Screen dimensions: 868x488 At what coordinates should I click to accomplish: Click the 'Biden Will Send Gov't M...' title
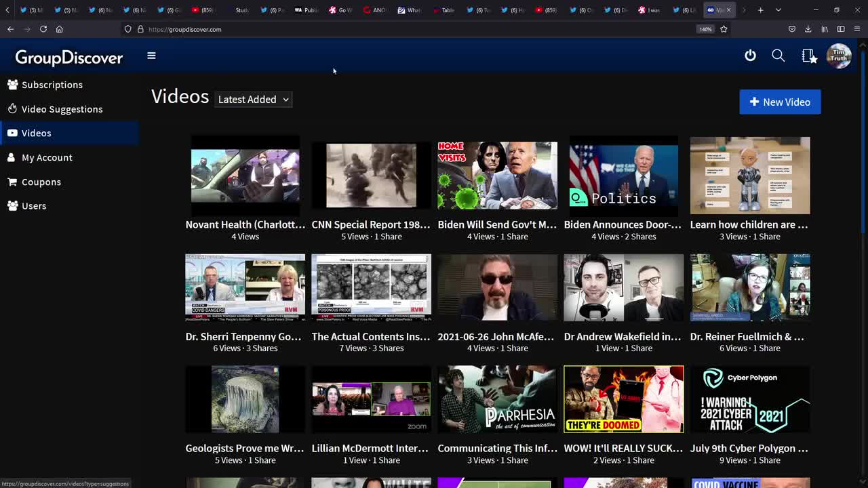(x=497, y=224)
